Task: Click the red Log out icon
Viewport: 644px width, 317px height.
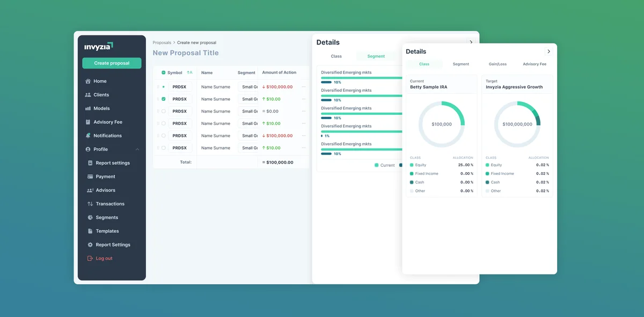Action: (90, 259)
